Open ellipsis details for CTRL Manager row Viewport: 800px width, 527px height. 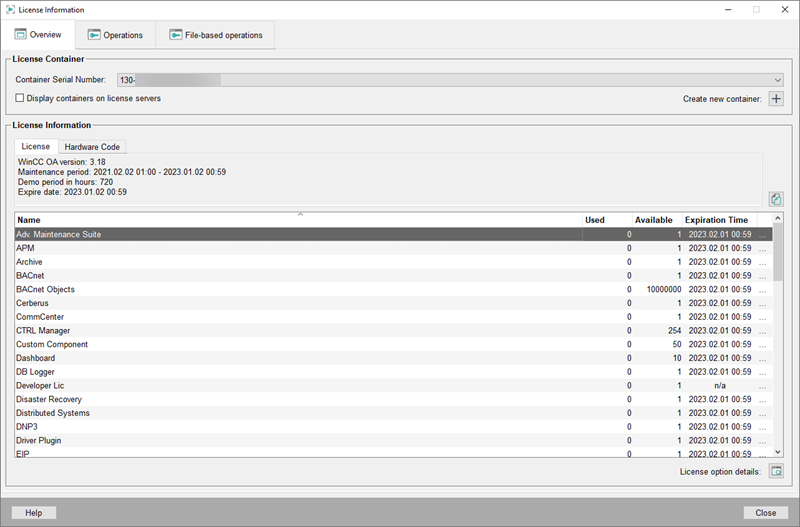[762, 331]
